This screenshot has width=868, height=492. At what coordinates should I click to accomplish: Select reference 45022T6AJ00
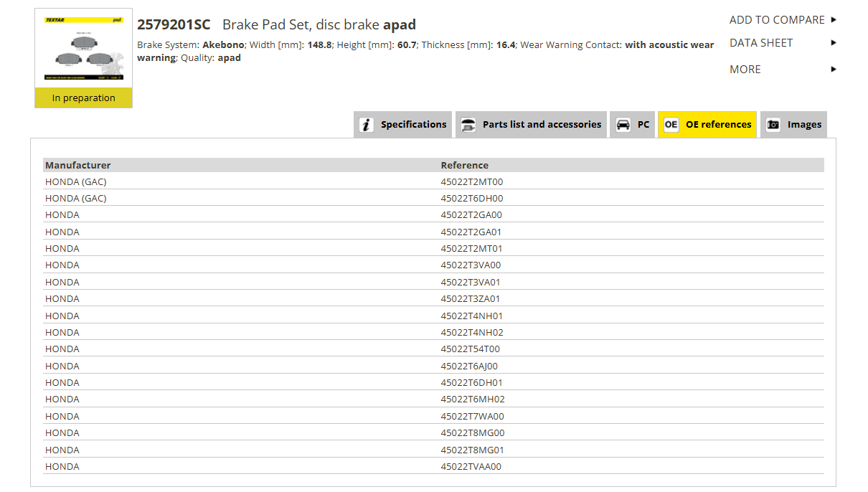coord(469,366)
